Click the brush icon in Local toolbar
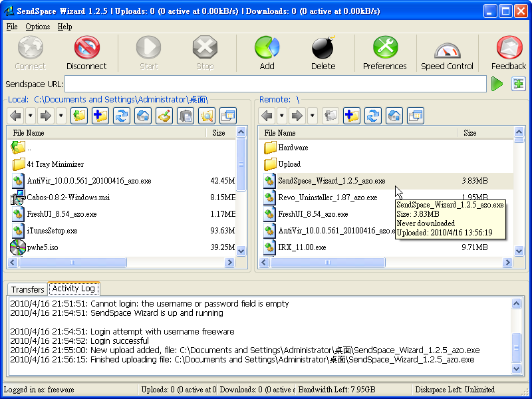 (x=164, y=116)
